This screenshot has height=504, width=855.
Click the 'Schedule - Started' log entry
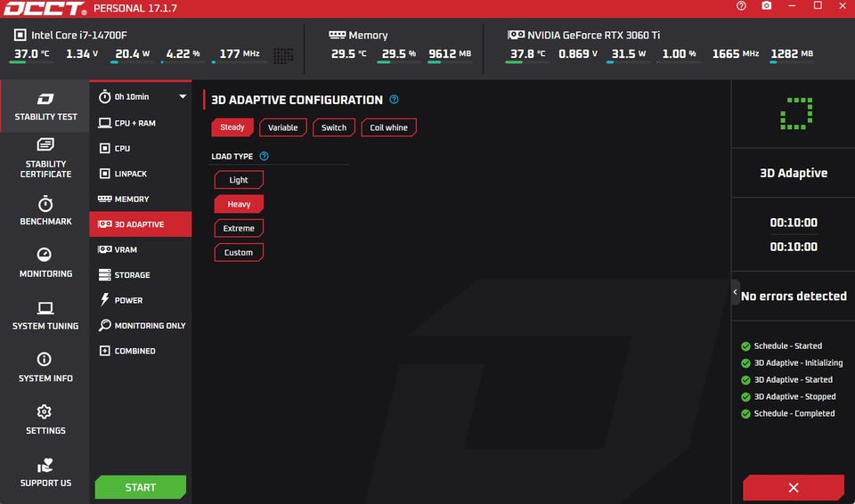click(782, 345)
